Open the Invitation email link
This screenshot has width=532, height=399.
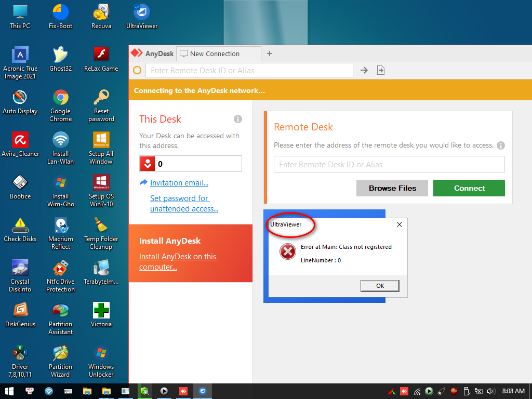point(179,183)
